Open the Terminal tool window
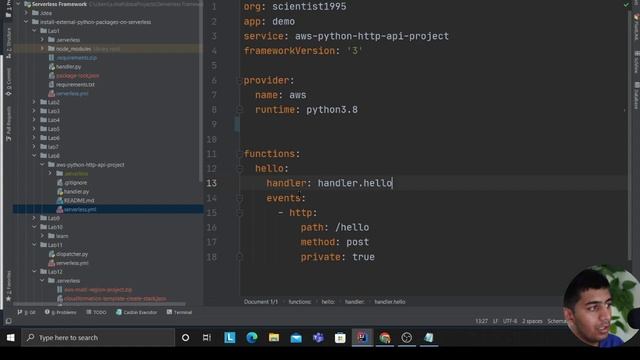Viewport: 640px width, 360px height. click(179, 312)
